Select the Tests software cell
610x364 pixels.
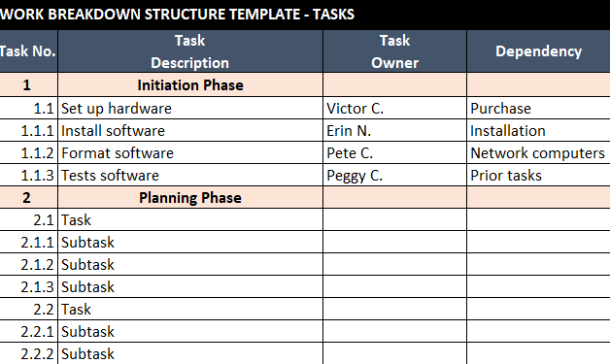click(x=190, y=176)
